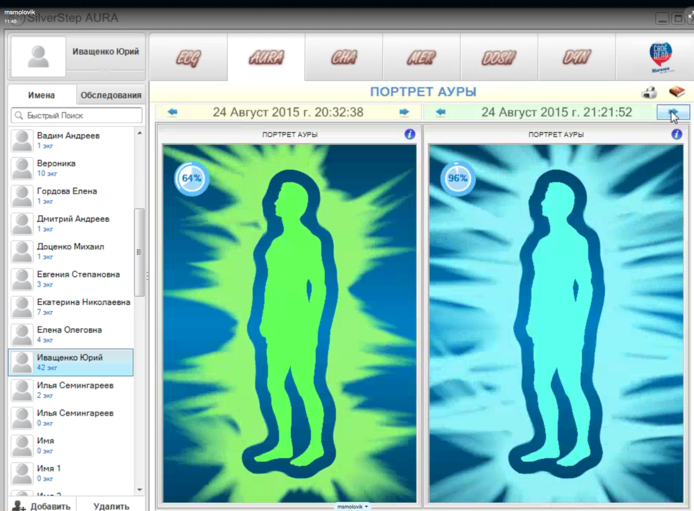
Task: Click the name list scroll up arrow
Action: [x=139, y=133]
